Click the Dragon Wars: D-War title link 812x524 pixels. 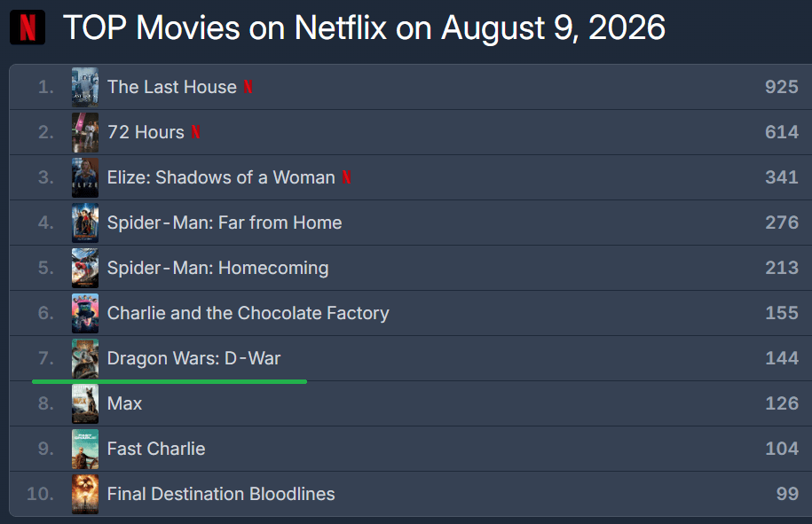pos(193,358)
